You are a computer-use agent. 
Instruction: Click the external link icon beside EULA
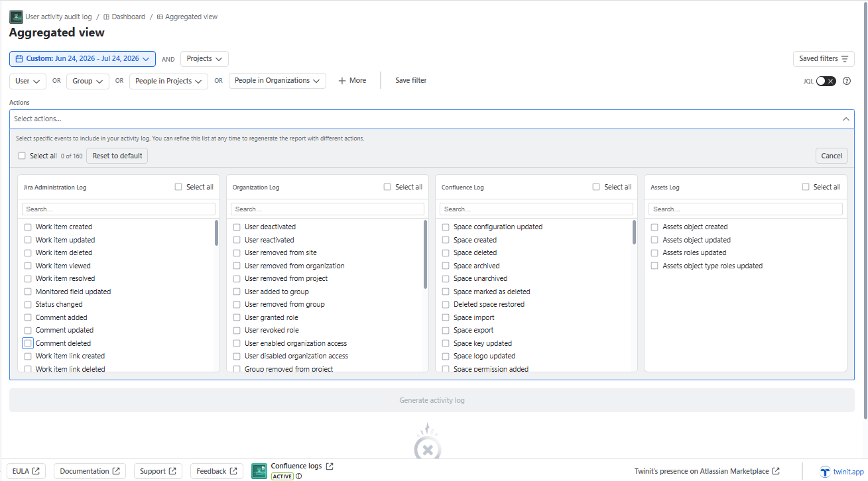tap(36, 471)
